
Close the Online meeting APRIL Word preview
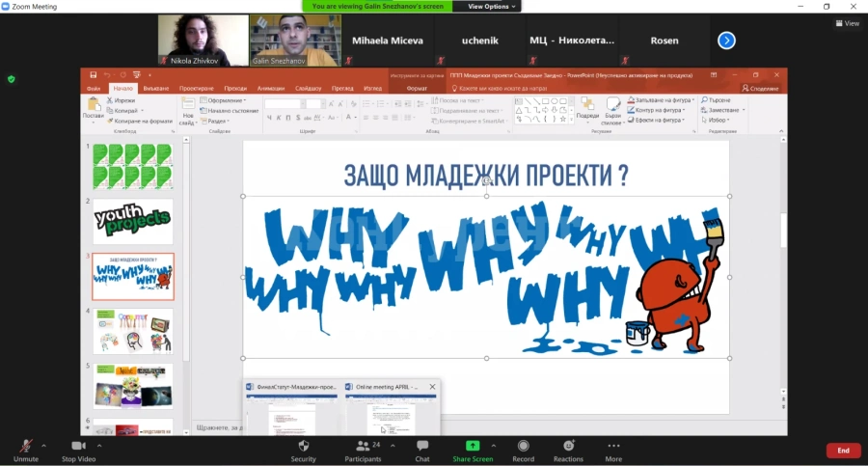point(432,387)
